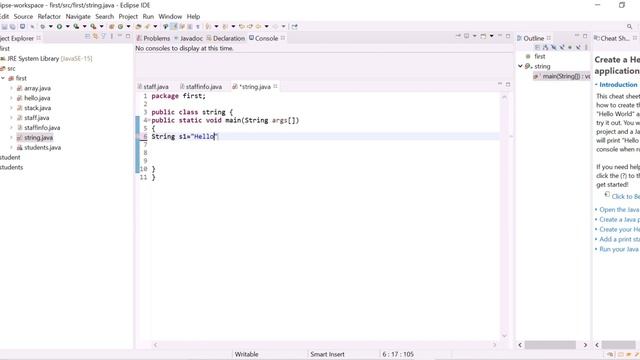Switch to the staffinfo.java editor tab
This screenshot has height=360, width=640.
pyautogui.click(x=201, y=87)
